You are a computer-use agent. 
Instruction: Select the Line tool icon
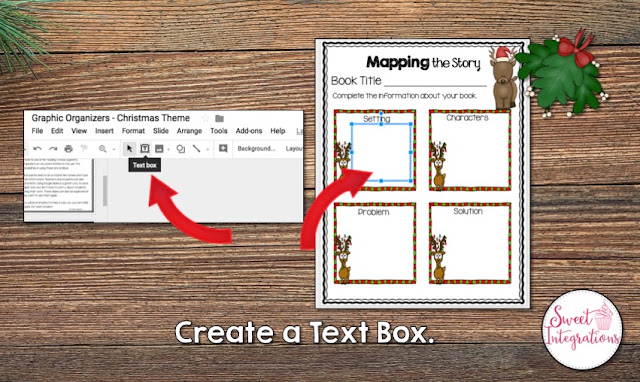(x=197, y=149)
